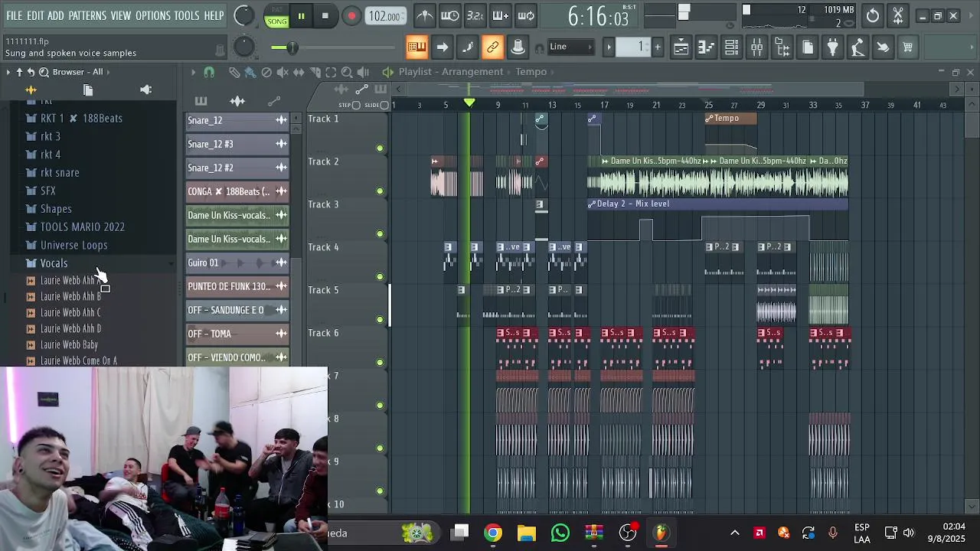Mute Track 1 via its green light
980x551 pixels.
(380, 148)
